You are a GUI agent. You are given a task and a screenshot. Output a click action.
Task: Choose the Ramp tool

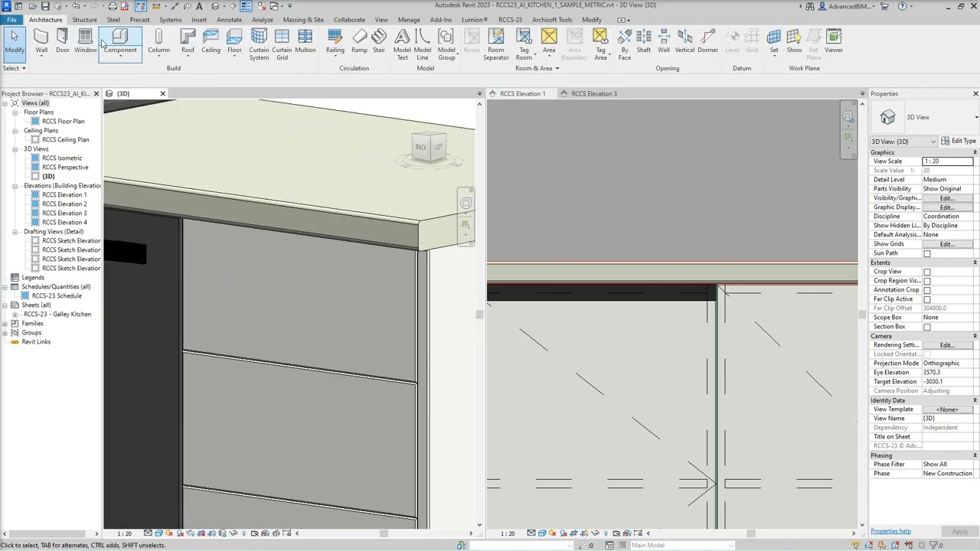pos(359,42)
